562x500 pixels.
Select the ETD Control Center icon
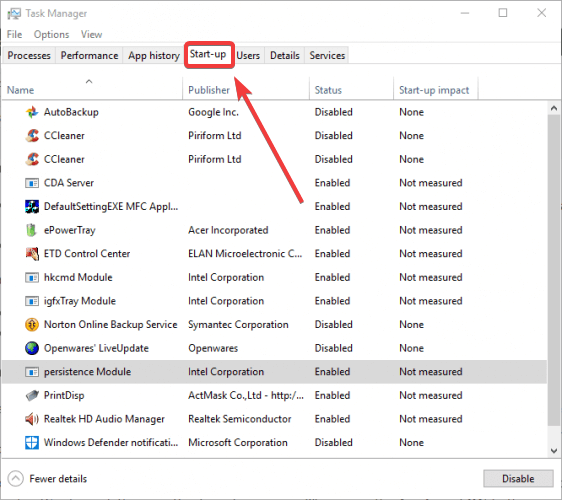click(32, 254)
